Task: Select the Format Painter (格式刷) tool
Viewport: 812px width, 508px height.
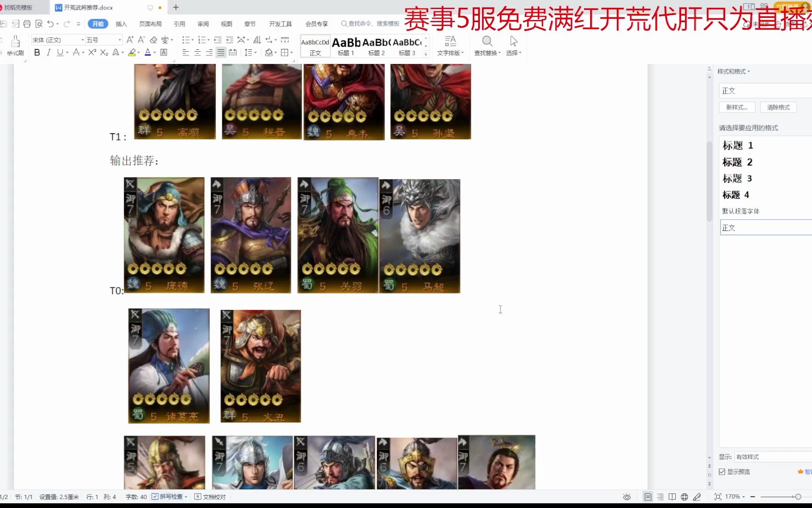Action: pyautogui.click(x=15, y=46)
